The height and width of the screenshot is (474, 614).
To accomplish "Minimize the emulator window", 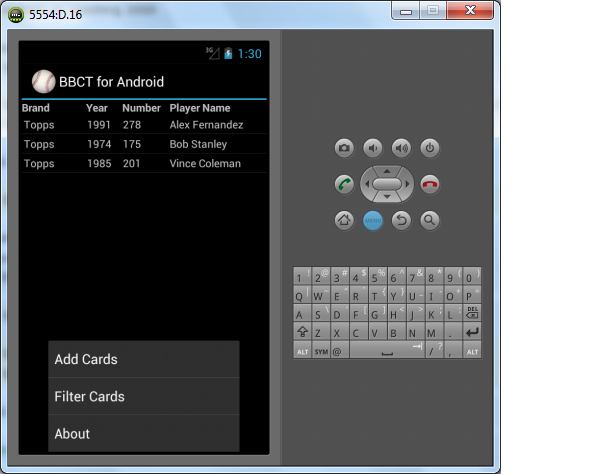I will 406,11.
